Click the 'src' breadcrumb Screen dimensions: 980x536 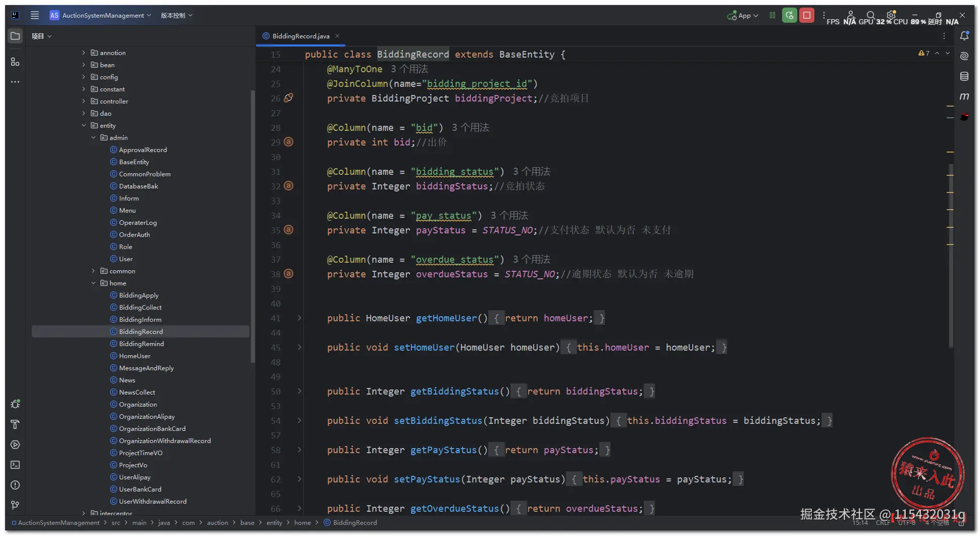[x=116, y=523]
